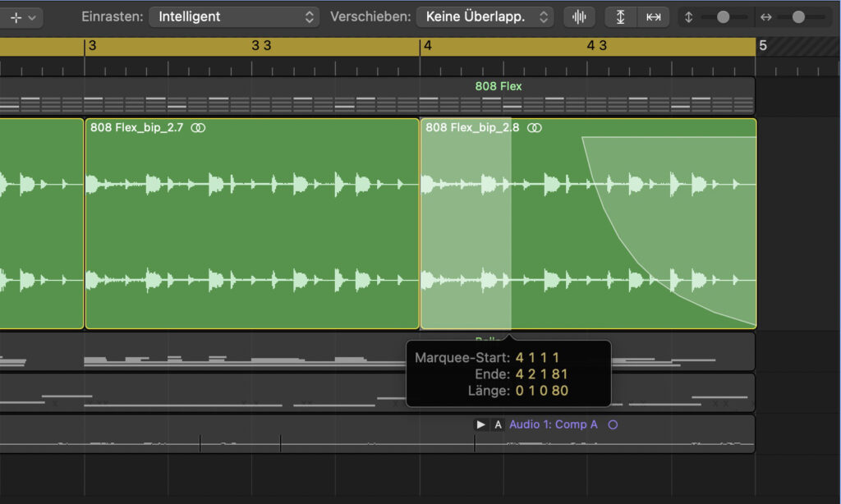
Task: Click the Audio 1: Comp A label
Action: point(553,424)
